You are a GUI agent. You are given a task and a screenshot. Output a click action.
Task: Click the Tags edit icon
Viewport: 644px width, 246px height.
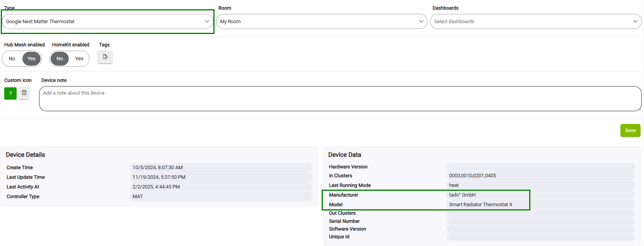tap(105, 57)
